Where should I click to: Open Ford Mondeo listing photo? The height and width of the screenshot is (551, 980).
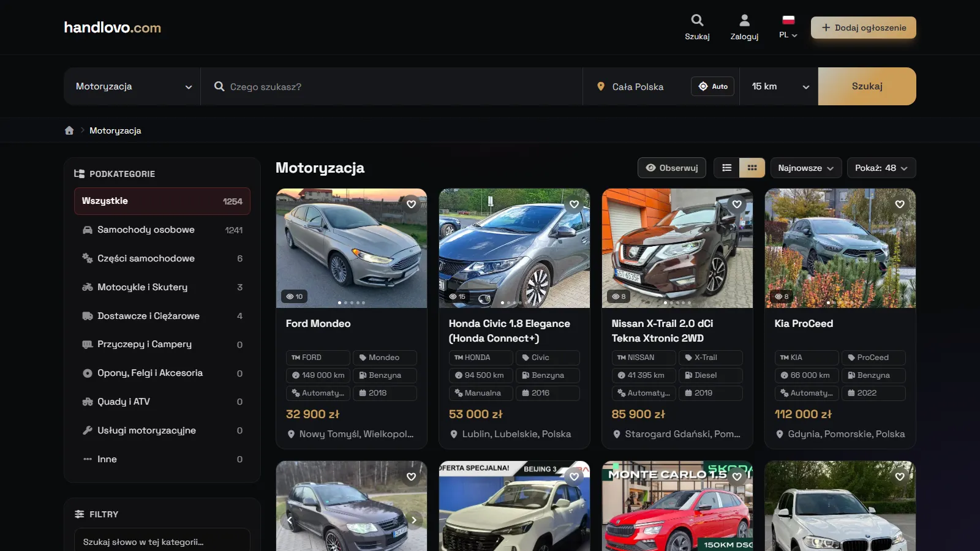click(x=352, y=248)
